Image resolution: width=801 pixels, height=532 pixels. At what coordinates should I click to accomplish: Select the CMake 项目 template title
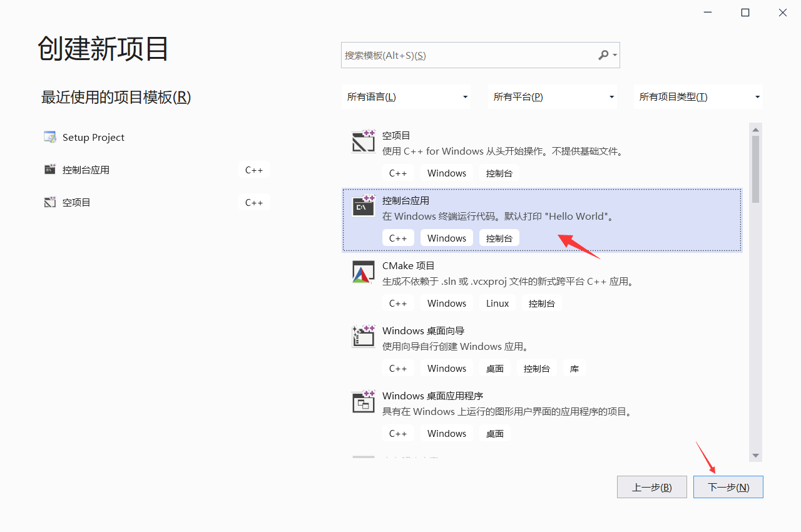408,265
